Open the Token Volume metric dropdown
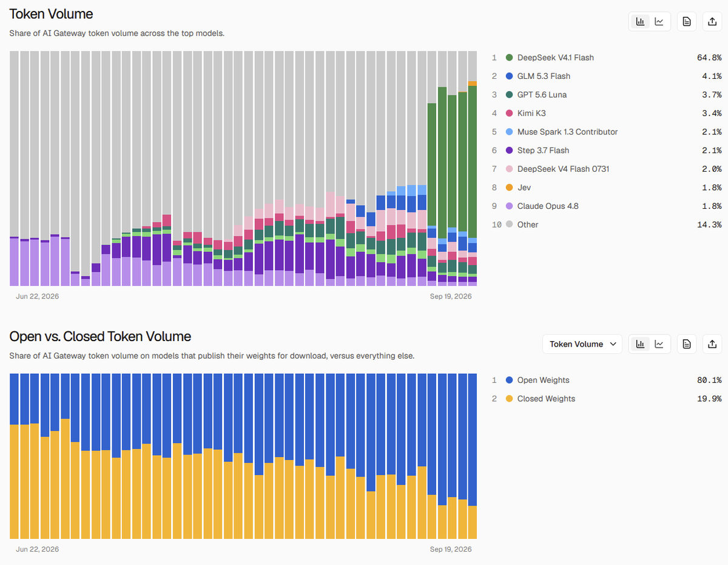The image size is (728, 565). click(583, 344)
